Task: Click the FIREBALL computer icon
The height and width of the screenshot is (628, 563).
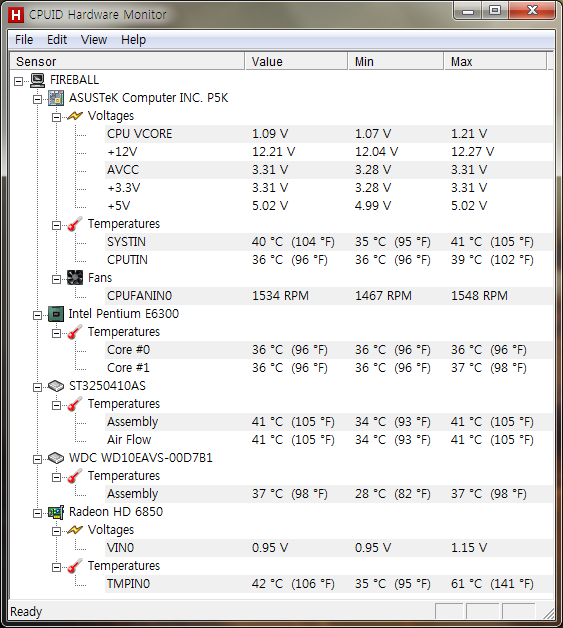Action: 38,80
